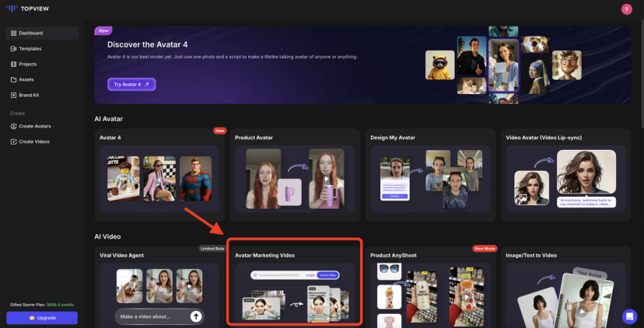Open Projects from the sidebar

tap(27, 64)
